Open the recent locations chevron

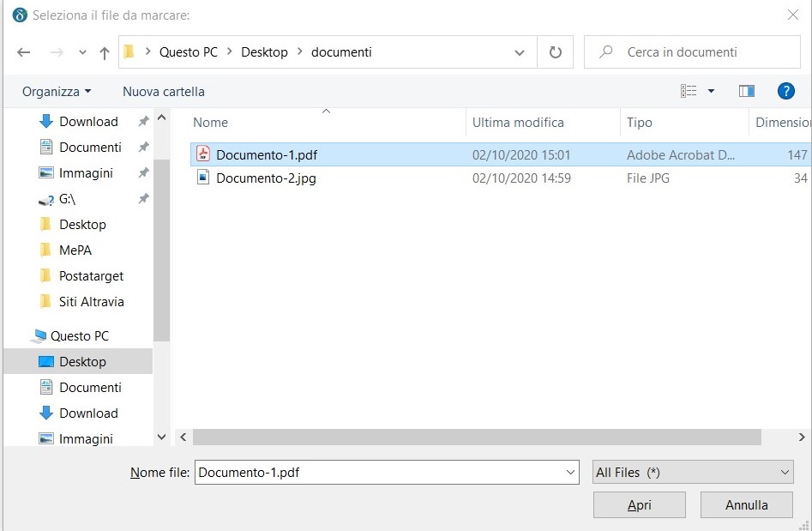coord(82,52)
